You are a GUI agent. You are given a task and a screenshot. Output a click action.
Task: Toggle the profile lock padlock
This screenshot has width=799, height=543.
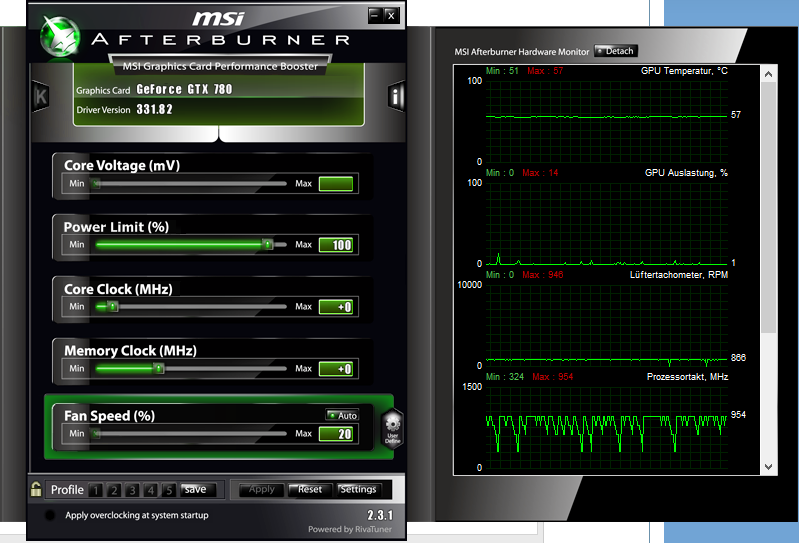pos(36,489)
